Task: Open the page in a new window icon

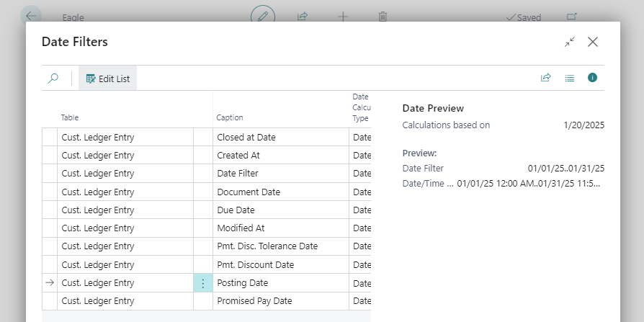Action: click(x=572, y=17)
